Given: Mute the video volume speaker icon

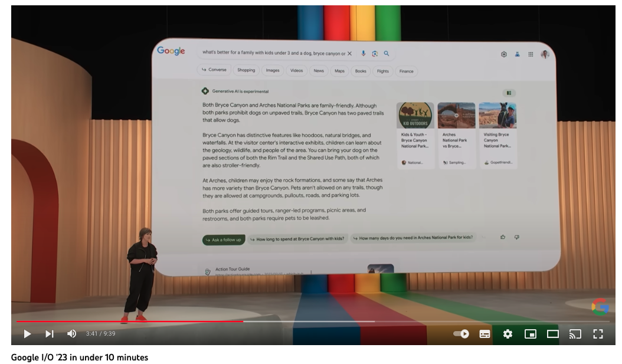Looking at the screenshot, I should 71,334.
